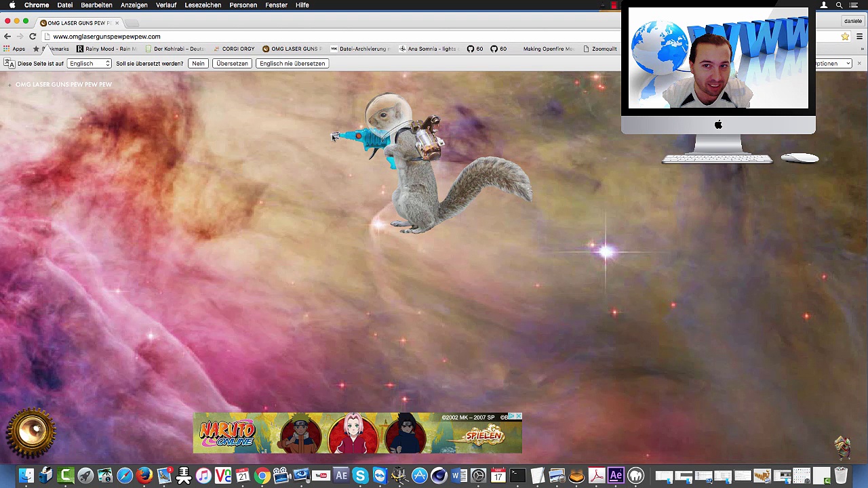Click the Übersetzen button
Screen dimensions: 868x488
click(232, 64)
